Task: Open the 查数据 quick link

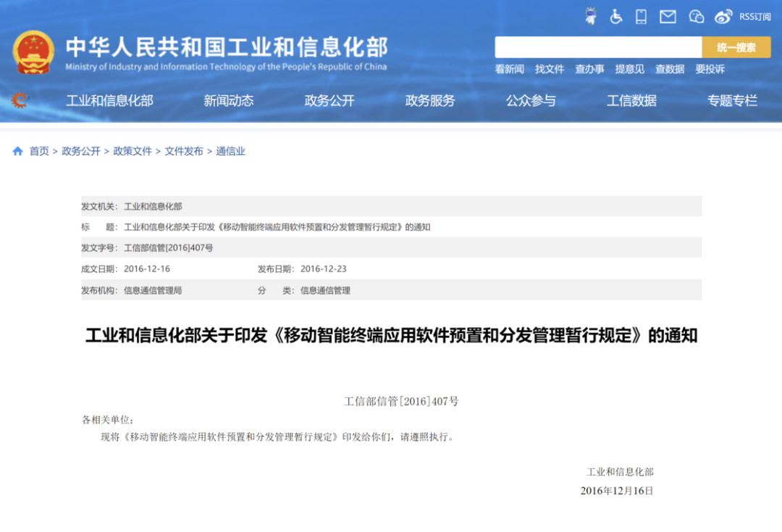Action: coord(670,69)
